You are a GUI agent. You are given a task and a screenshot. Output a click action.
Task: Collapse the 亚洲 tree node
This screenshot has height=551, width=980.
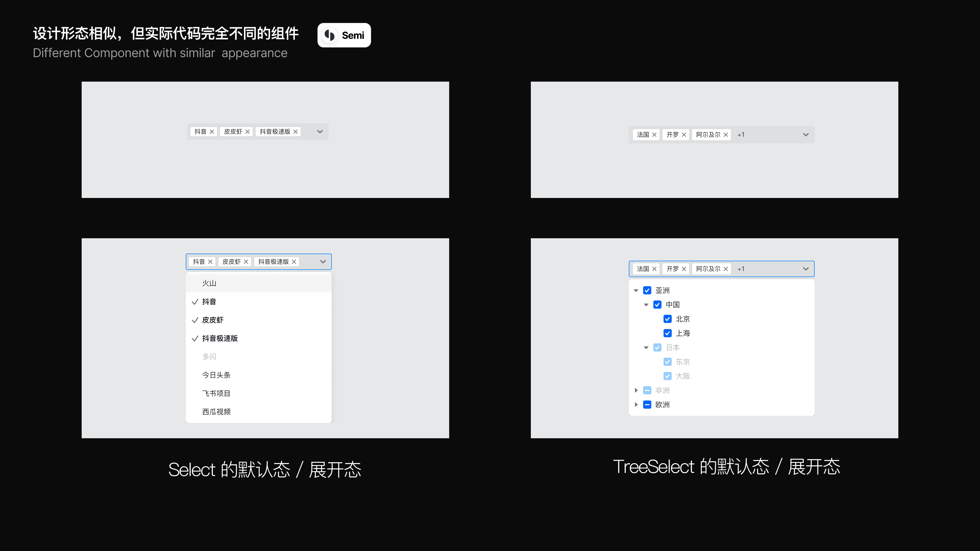636,290
